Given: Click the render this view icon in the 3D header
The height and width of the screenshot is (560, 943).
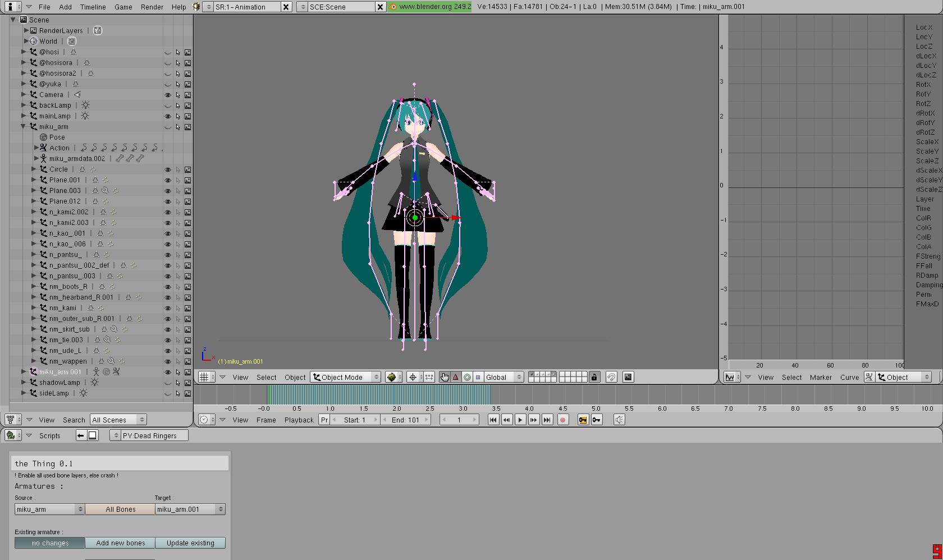Looking at the screenshot, I should tap(628, 377).
